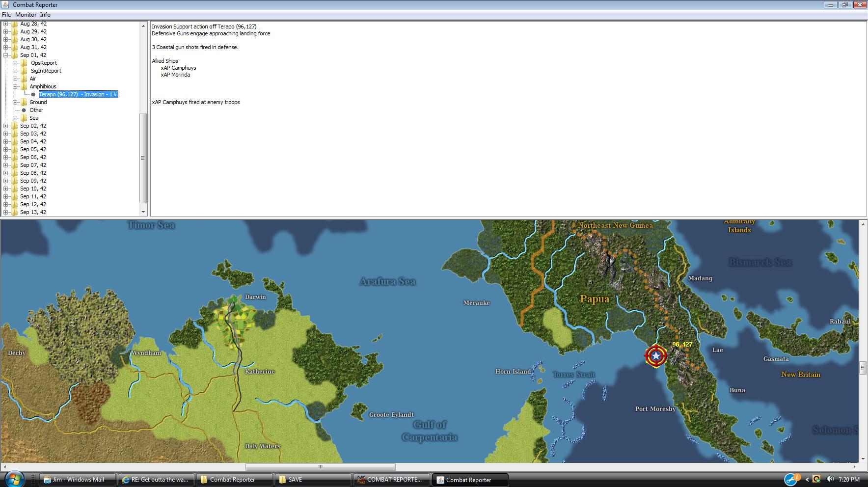Select the Sep 12, 42 date label
Image resolution: width=868 pixels, height=487 pixels.
33,204
